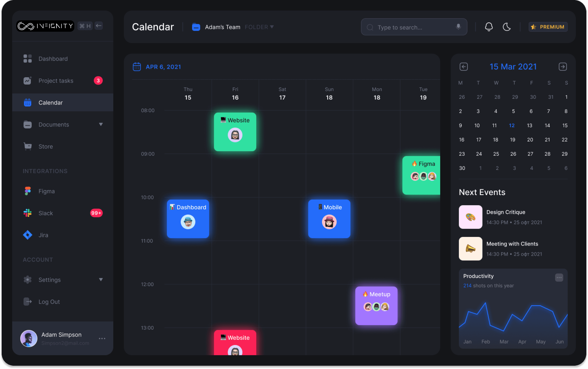Image resolution: width=588 pixels, height=369 pixels.
Task: Open Project tasks in sidebar
Action: pos(56,81)
